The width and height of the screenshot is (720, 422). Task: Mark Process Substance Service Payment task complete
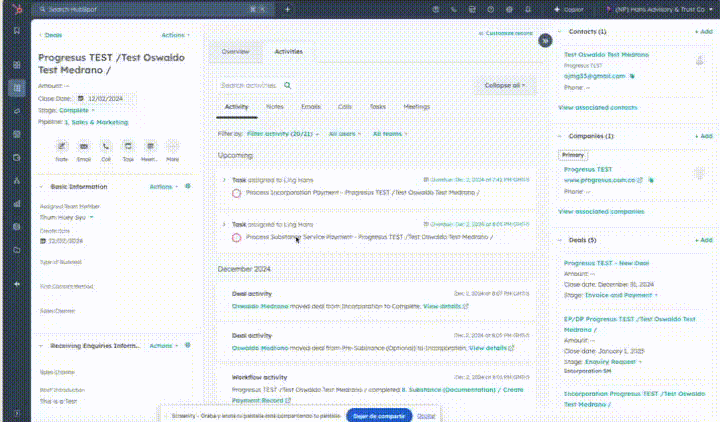point(237,237)
